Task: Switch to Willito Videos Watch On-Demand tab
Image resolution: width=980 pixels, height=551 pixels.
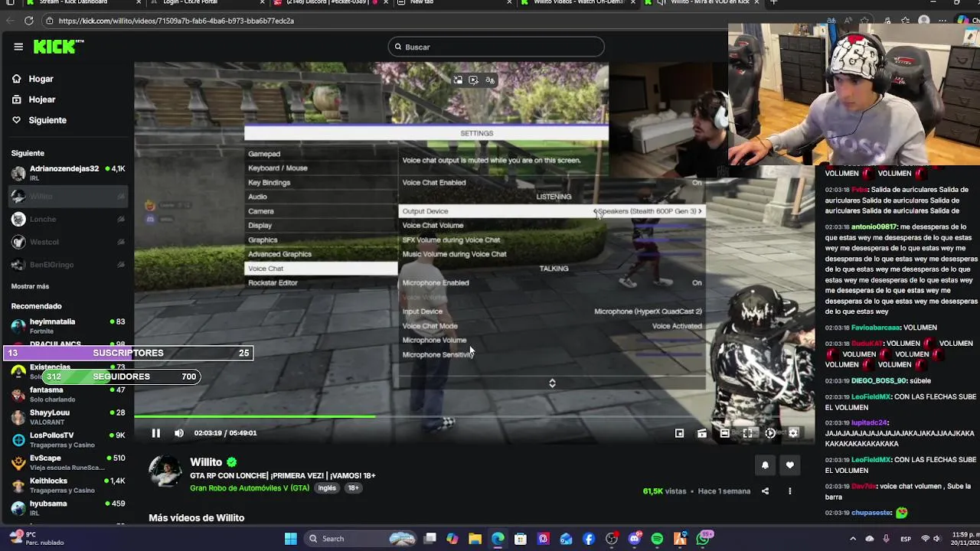Action: click(578, 3)
